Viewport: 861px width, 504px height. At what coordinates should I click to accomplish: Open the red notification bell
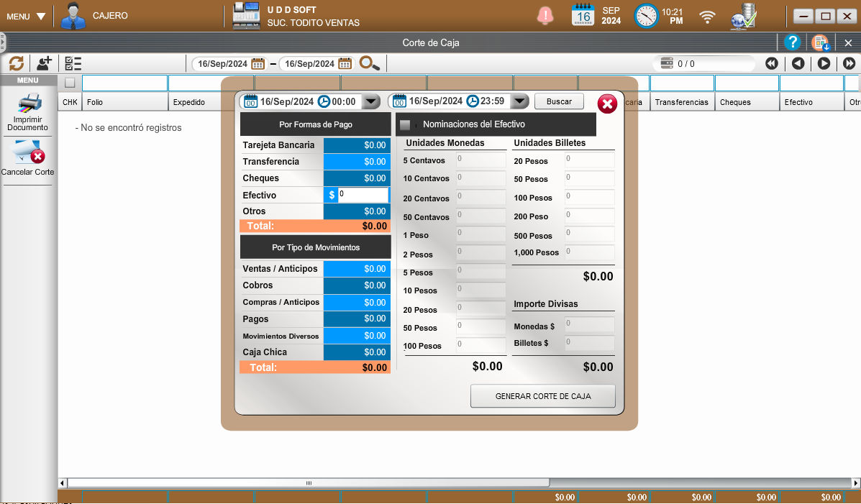coord(545,15)
